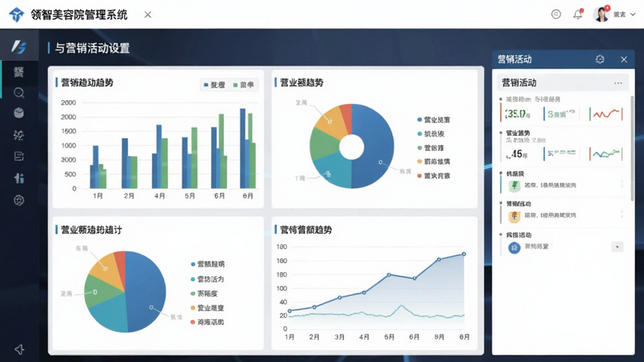Viewport: 644px width, 362px height.
Task: Click the teal legend entry of the donut chart
Action: pos(431,134)
